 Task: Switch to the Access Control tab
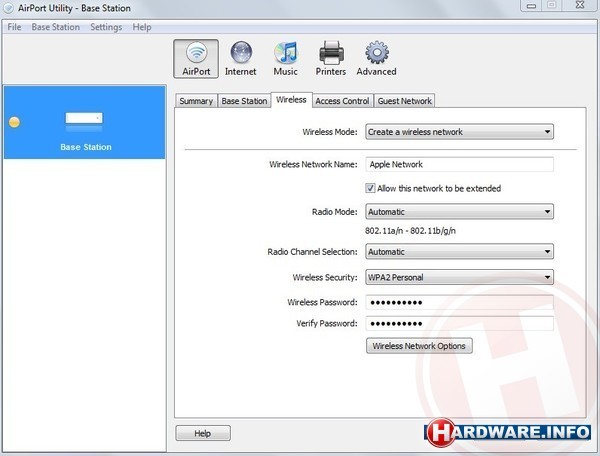click(342, 101)
